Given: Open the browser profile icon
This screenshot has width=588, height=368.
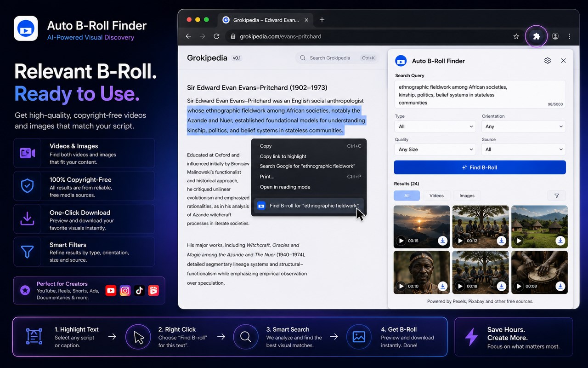Looking at the screenshot, I should [x=555, y=36].
